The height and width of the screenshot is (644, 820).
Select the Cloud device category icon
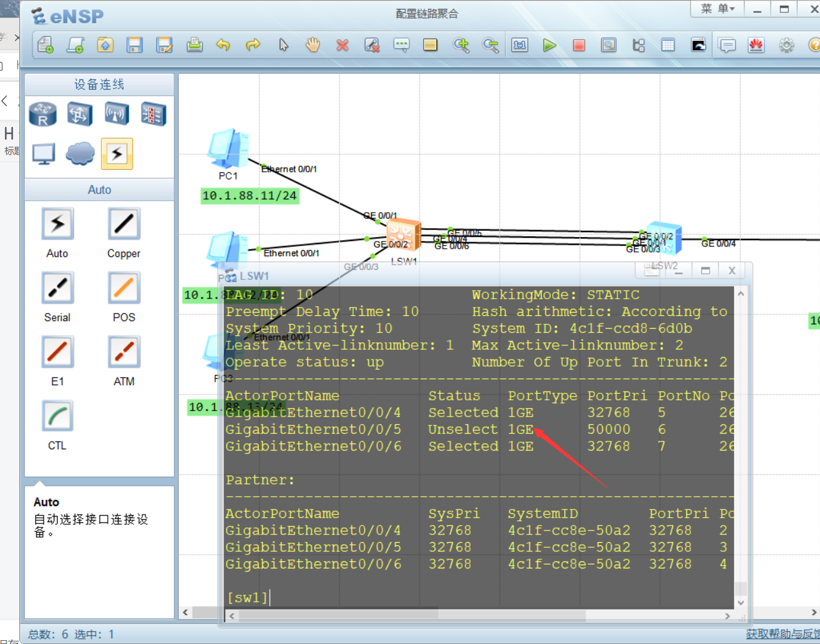coord(80,154)
